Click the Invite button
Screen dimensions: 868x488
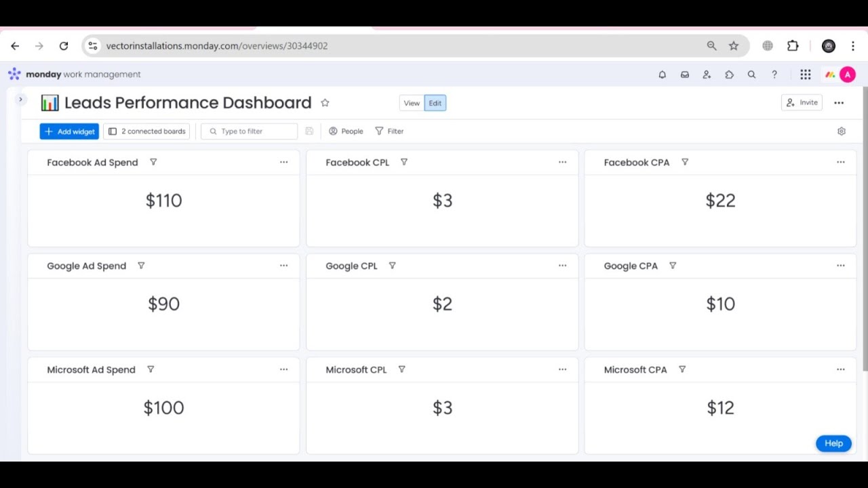click(802, 102)
